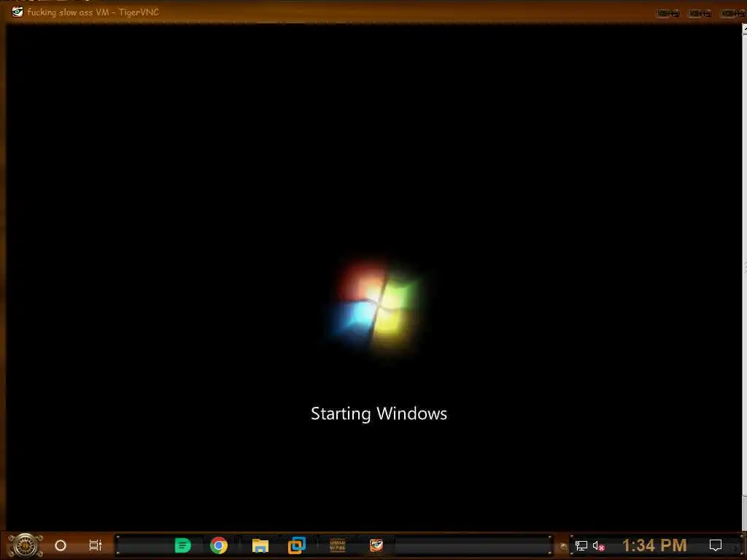Open Task View from the taskbar

(x=96, y=545)
